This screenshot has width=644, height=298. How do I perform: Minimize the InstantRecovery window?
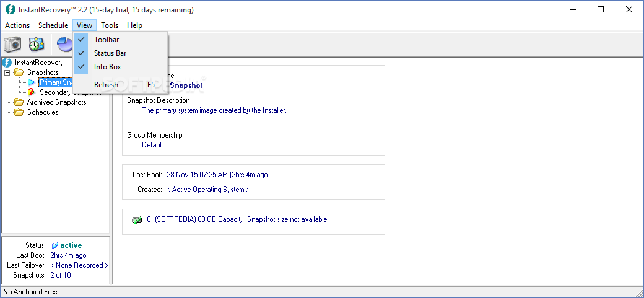tap(573, 9)
